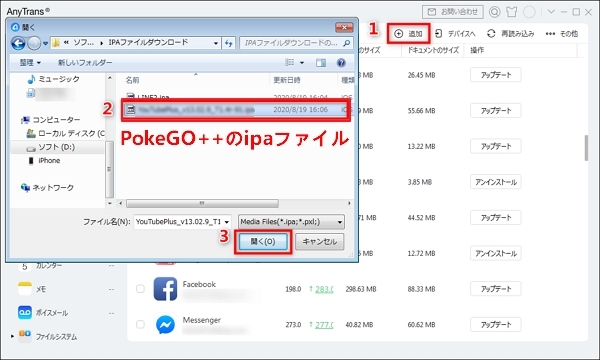This screenshot has width=600, height=360.
Task: Close the file open dialog
Action: coord(344,27)
